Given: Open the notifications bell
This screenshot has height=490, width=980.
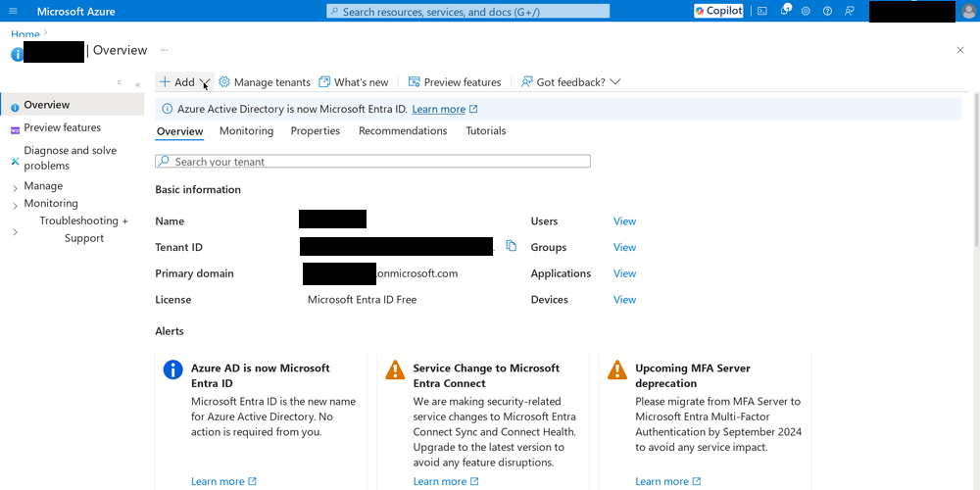Looking at the screenshot, I should 785,11.
